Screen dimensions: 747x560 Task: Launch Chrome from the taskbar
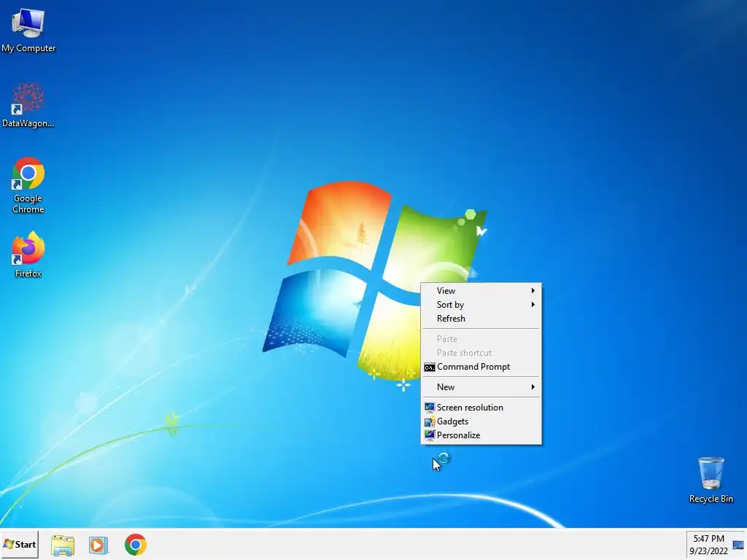point(135,545)
